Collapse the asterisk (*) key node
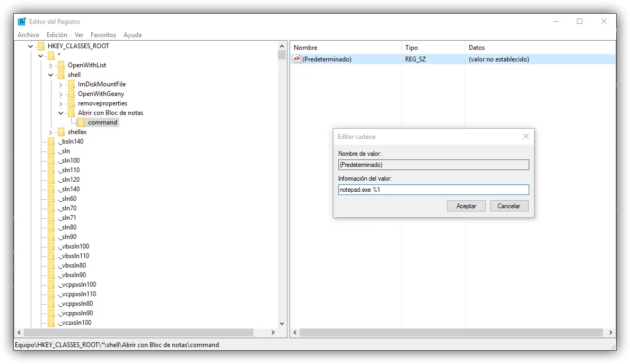The height and width of the screenshot is (364, 630). (41, 56)
